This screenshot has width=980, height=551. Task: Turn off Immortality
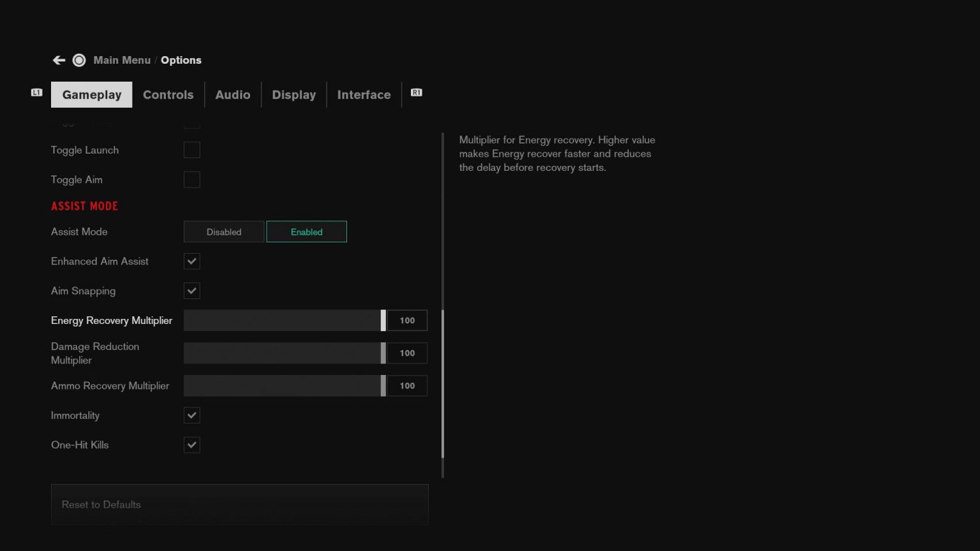click(x=191, y=415)
